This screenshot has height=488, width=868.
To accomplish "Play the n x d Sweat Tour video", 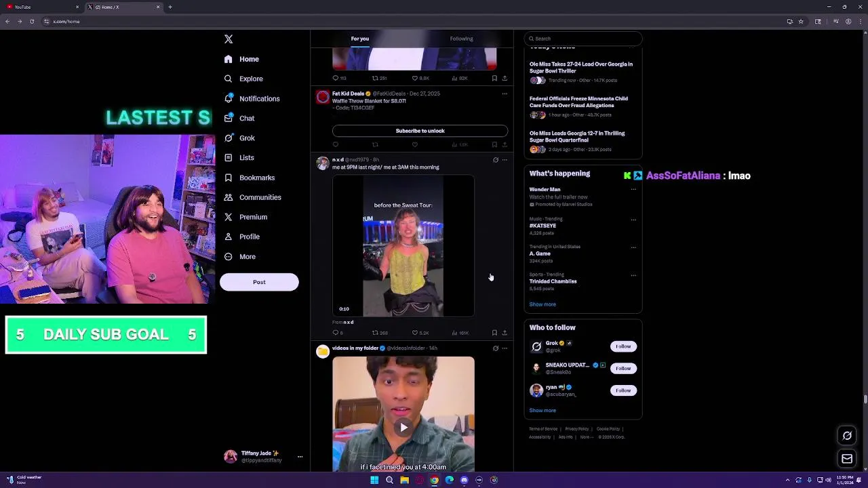I will [403, 246].
